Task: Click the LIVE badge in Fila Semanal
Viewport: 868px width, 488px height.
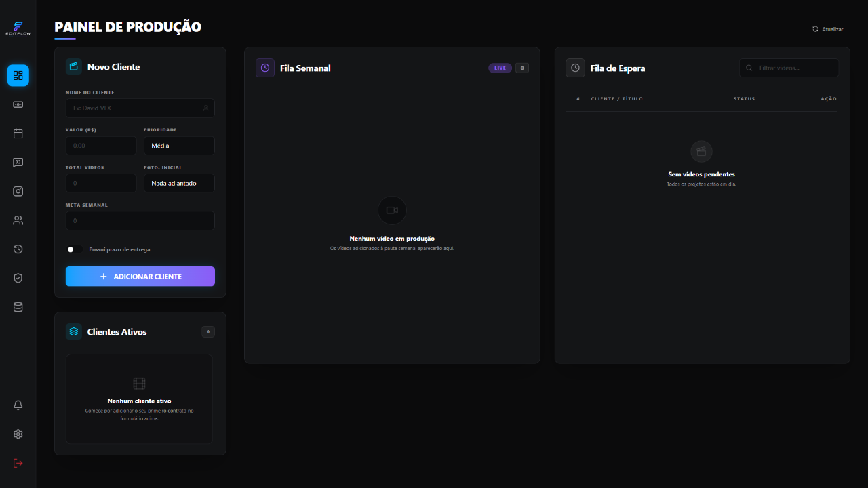Action: tap(500, 68)
